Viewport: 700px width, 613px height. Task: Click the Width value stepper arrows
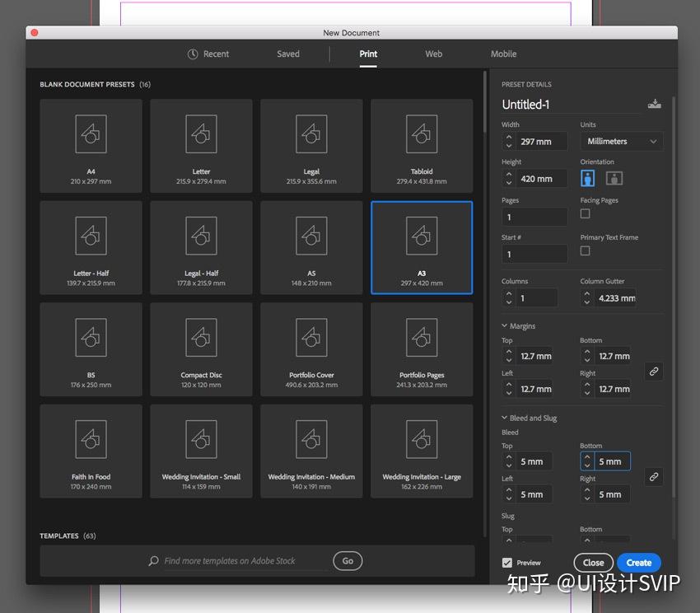tap(509, 141)
